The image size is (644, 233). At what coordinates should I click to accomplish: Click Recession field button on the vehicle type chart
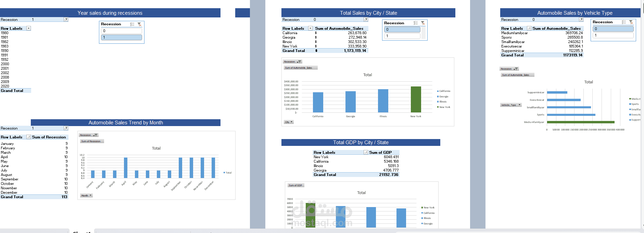point(509,69)
